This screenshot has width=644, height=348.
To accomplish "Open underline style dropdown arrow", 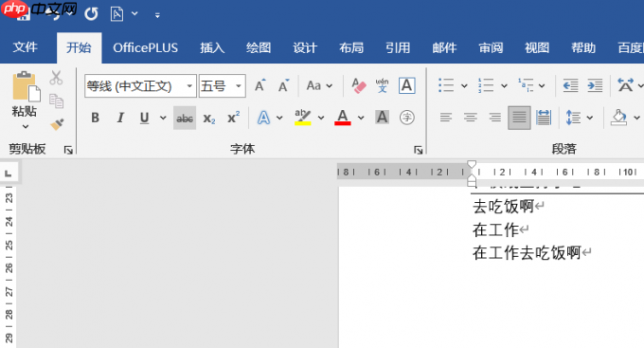I will 163,119.
